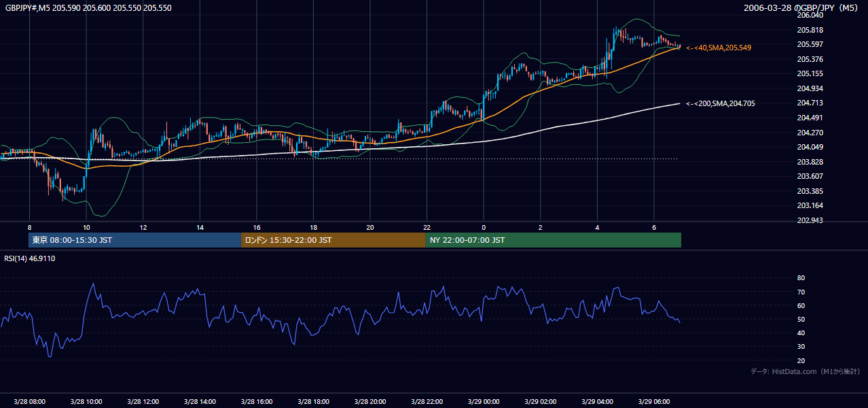Click hour tick 0 under price chart

click(x=484, y=227)
